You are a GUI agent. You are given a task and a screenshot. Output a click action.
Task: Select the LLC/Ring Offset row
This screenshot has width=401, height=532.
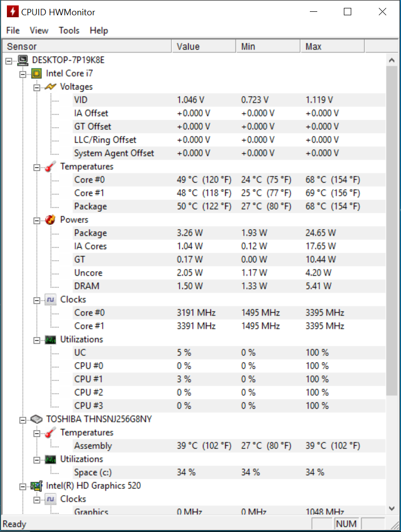tap(230, 140)
